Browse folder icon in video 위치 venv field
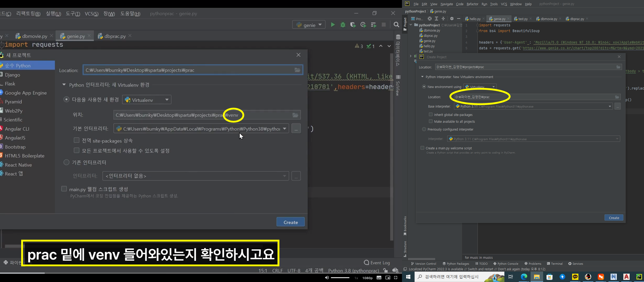The height and width of the screenshot is (282, 644). (295, 115)
